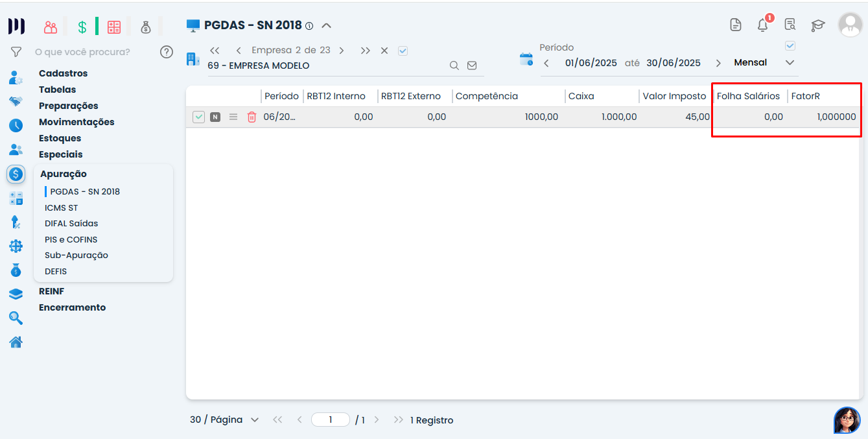Collapse the PGDAS - SN 2018 title chevron

click(327, 26)
